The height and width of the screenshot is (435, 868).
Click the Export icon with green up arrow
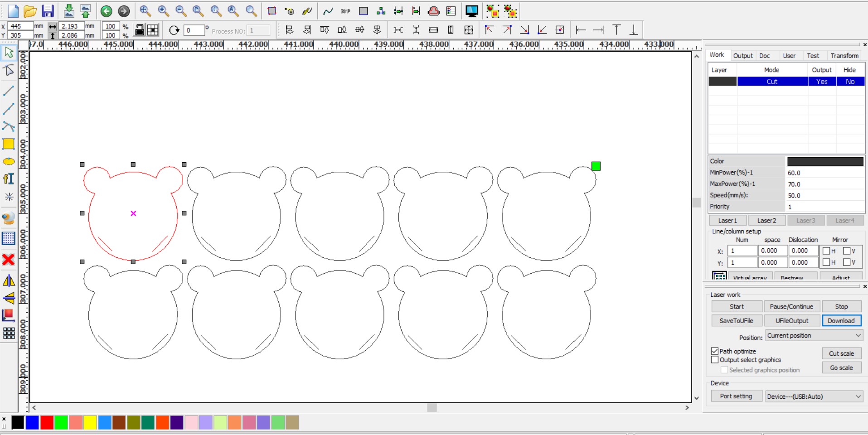tap(85, 11)
